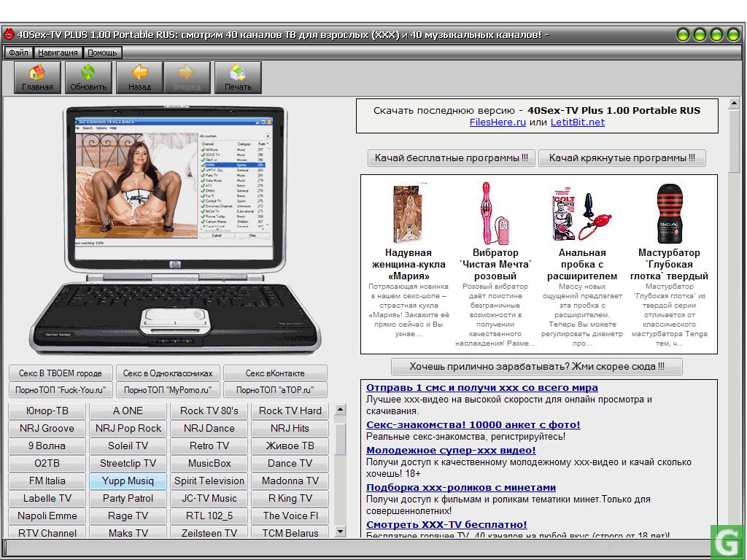Select Zeilsteen TV channel
Image resolution: width=747 pixels, height=560 pixels.
tap(209, 532)
